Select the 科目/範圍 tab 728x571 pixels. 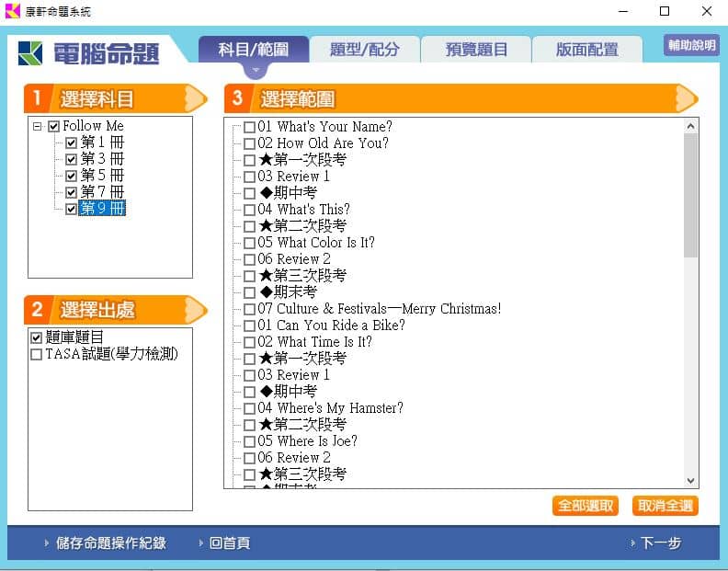(x=254, y=50)
